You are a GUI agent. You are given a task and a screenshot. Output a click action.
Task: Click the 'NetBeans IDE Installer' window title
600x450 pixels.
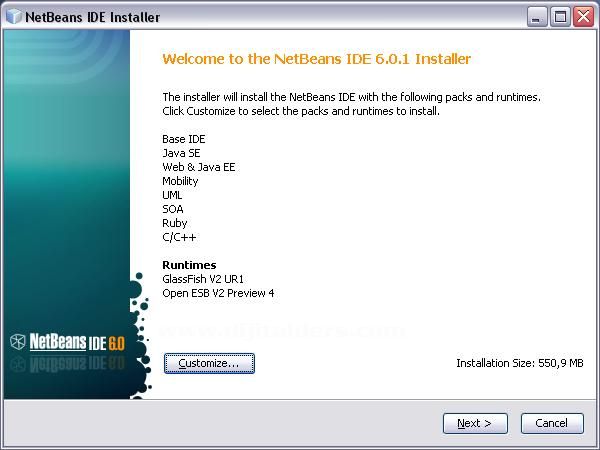[x=93, y=17]
